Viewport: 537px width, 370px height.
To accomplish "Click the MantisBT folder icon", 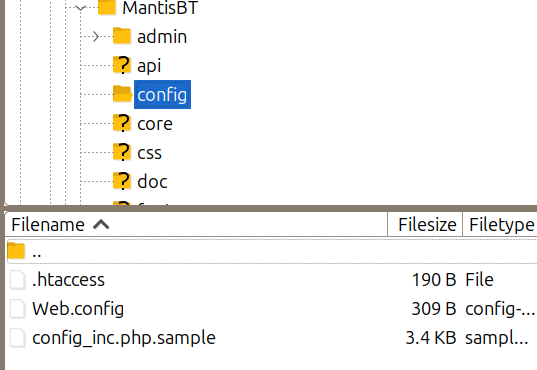I will (x=107, y=8).
